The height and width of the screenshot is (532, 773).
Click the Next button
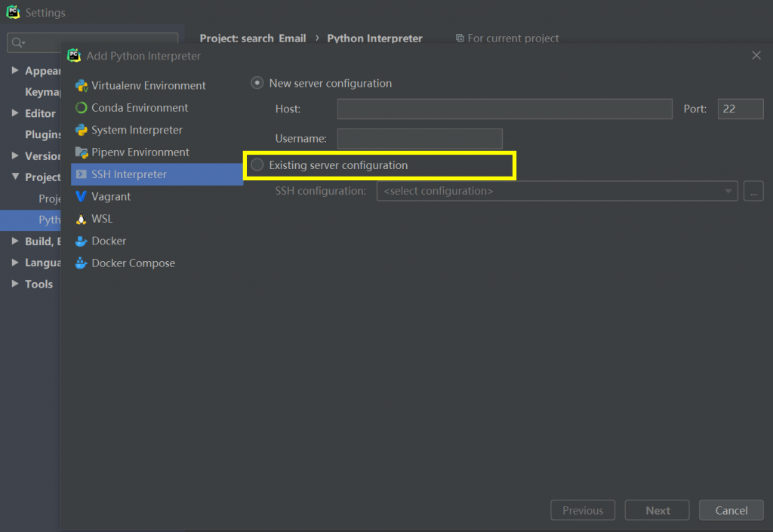point(657,510)
